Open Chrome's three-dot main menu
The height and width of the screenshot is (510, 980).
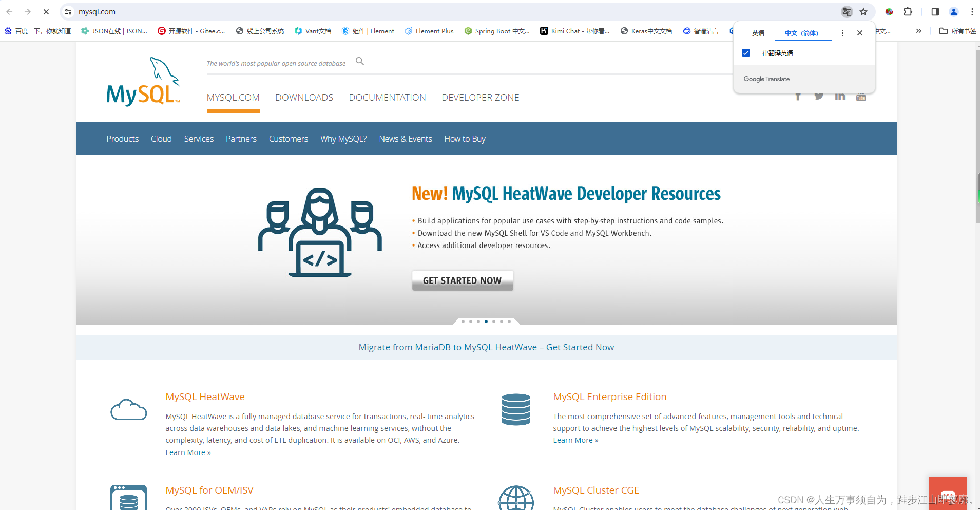point(972,12)
